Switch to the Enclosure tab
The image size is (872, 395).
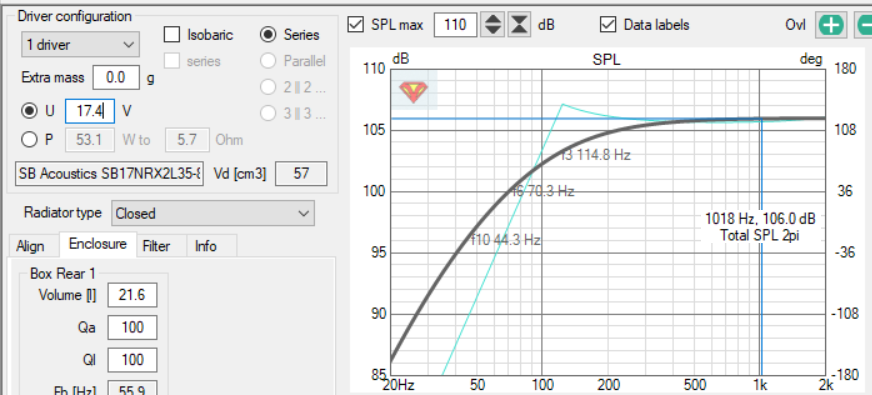coord(98,244)
